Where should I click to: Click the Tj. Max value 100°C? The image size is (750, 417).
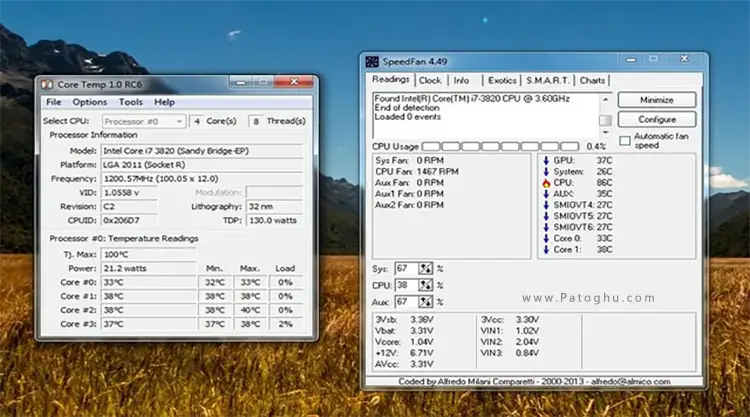pos(148,254)
